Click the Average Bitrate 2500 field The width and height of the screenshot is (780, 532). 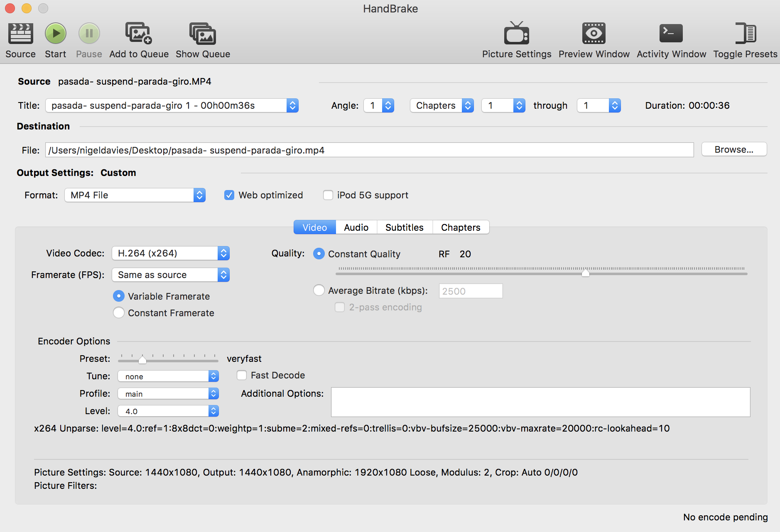pyautogui.click(x=471, y=291)
